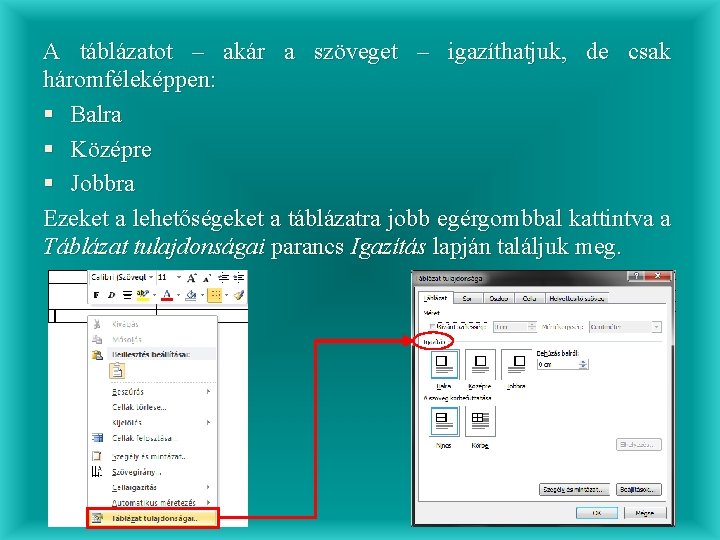The width and height of the screenshot is (720, 540).
Task: Switch to the Sor tab
Action: point(467,298)
